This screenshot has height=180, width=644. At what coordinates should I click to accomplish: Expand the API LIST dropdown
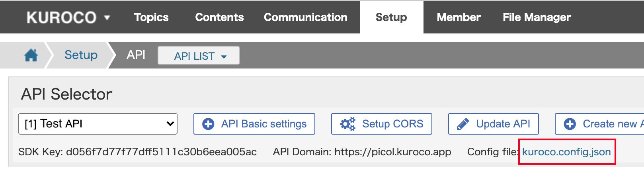[x=199, y=55]
